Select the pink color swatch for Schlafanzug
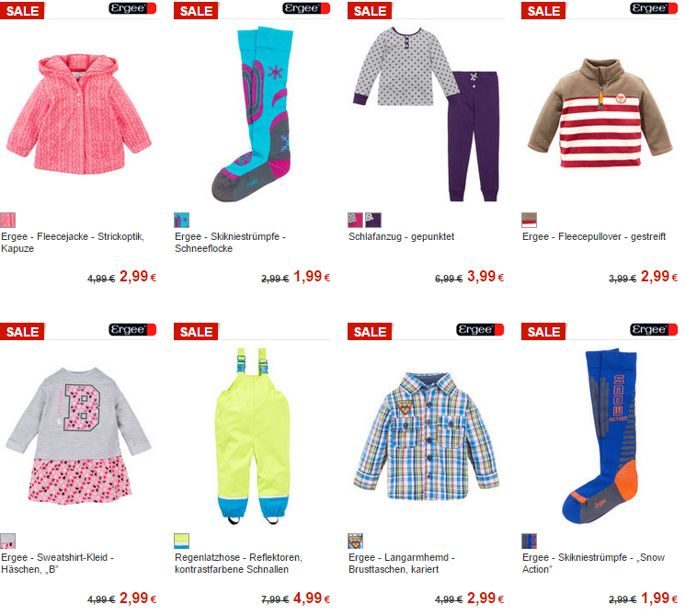 (x=355, y=220)
